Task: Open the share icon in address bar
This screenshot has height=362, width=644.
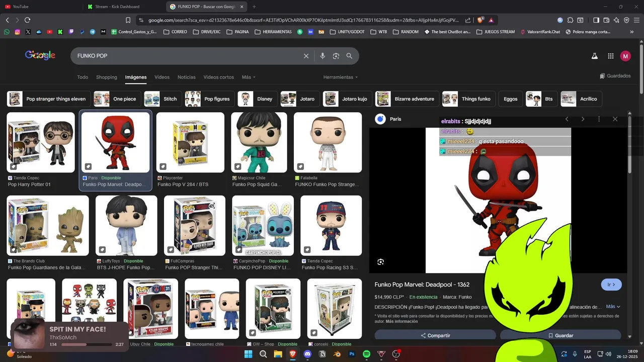Action: (468, 20)
